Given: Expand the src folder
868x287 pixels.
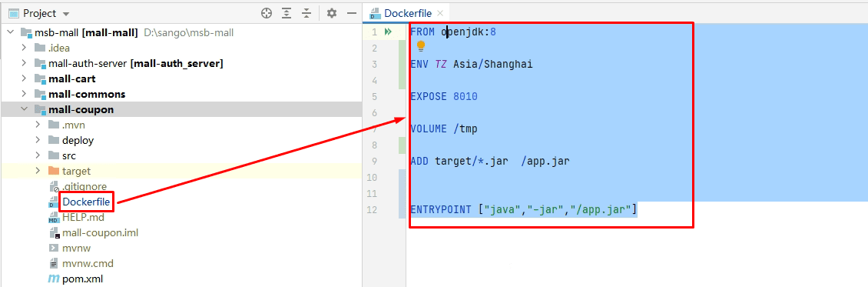Looking at the screenshot, I should [38, 155].
